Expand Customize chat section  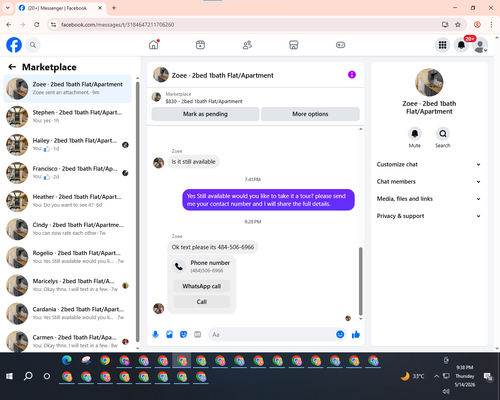point(429,164)
